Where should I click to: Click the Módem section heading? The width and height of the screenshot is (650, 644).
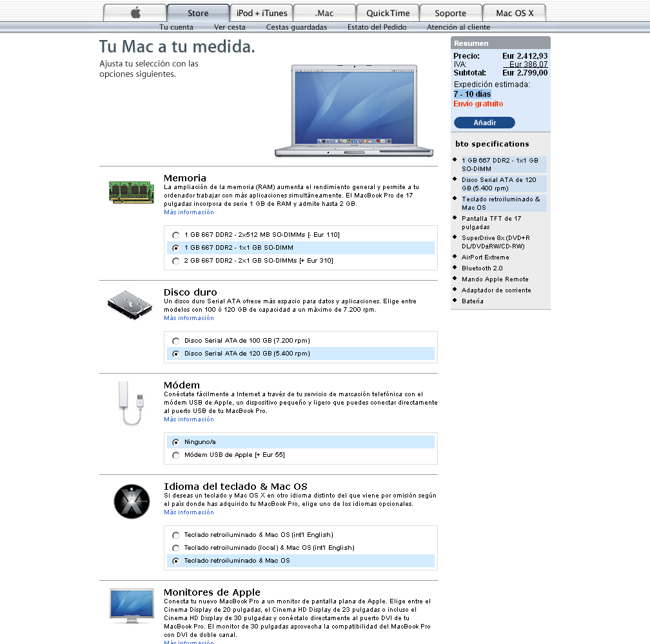point(182,385)
